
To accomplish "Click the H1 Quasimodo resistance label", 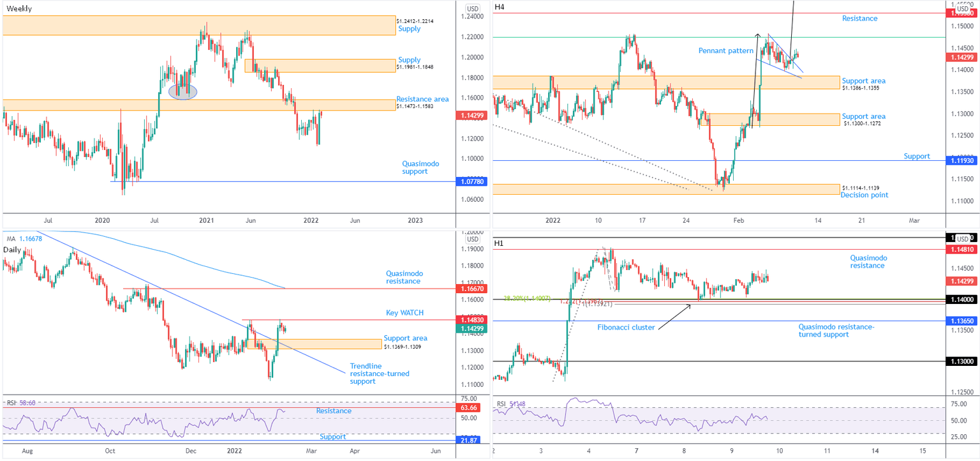I will [868, 262].
